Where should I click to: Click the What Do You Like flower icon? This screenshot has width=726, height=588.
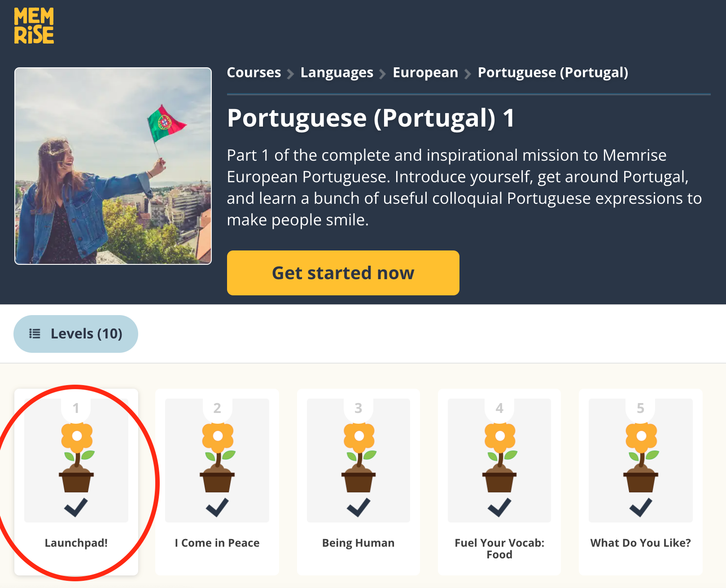[641, 458]
